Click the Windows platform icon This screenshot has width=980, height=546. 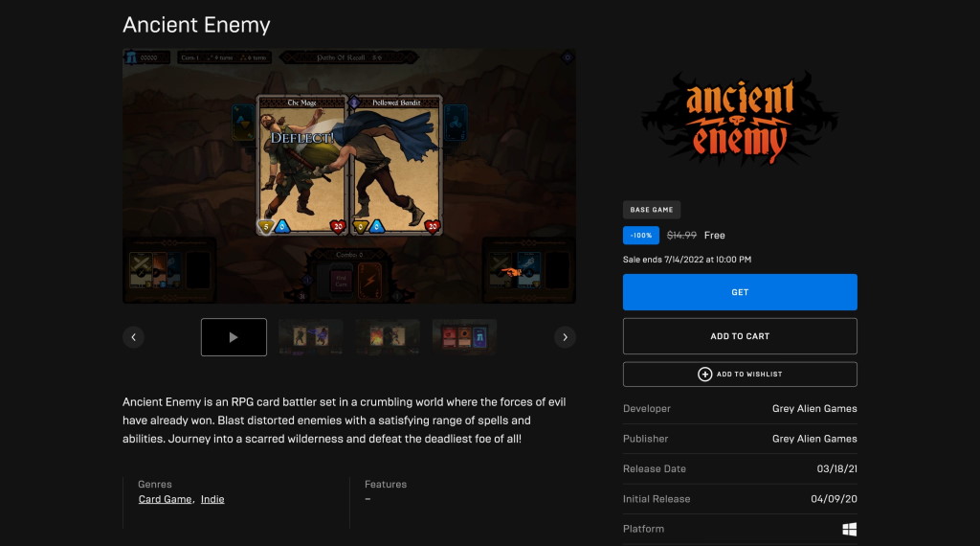point(850,529)
